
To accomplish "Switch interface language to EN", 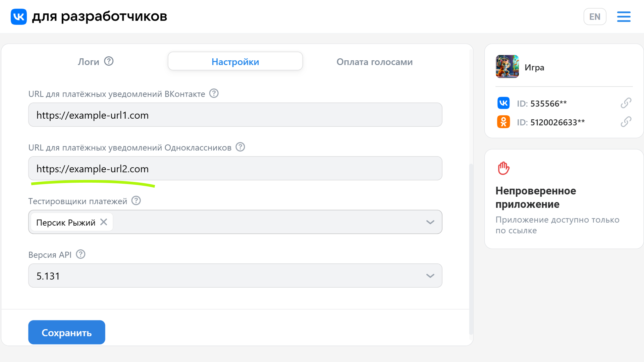I will coord(595,16).
